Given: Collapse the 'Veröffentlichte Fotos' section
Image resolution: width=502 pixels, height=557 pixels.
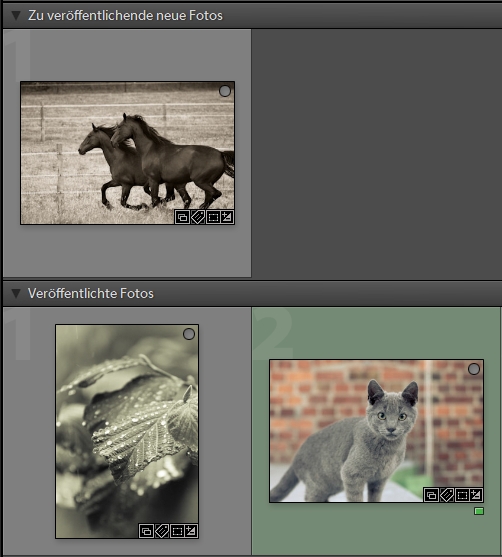Looking at the screenshot, I should pyautogui.click(x=16, y=293).
